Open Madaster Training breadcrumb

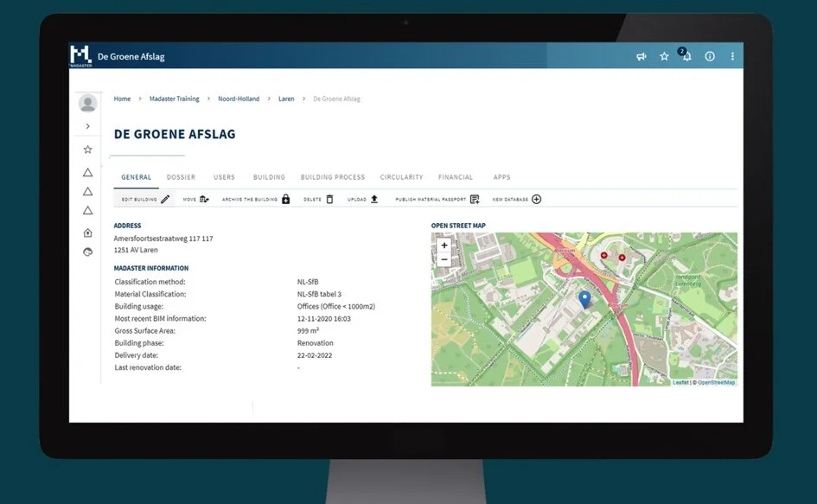tap(174, 99)
